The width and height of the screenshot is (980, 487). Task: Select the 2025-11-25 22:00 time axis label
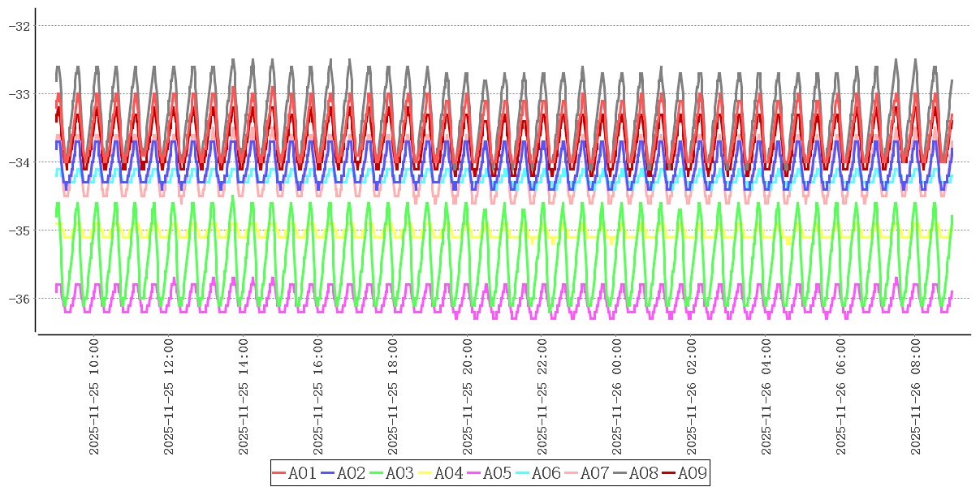542,397
